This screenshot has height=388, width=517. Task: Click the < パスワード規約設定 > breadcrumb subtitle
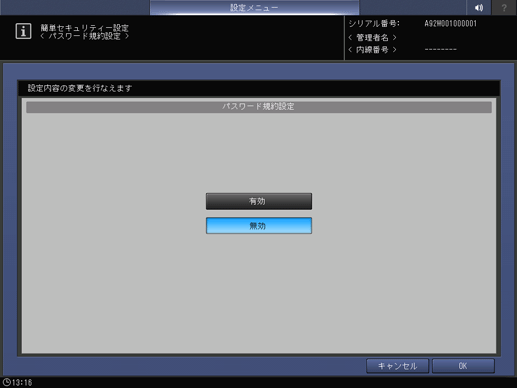click(85, 36)
